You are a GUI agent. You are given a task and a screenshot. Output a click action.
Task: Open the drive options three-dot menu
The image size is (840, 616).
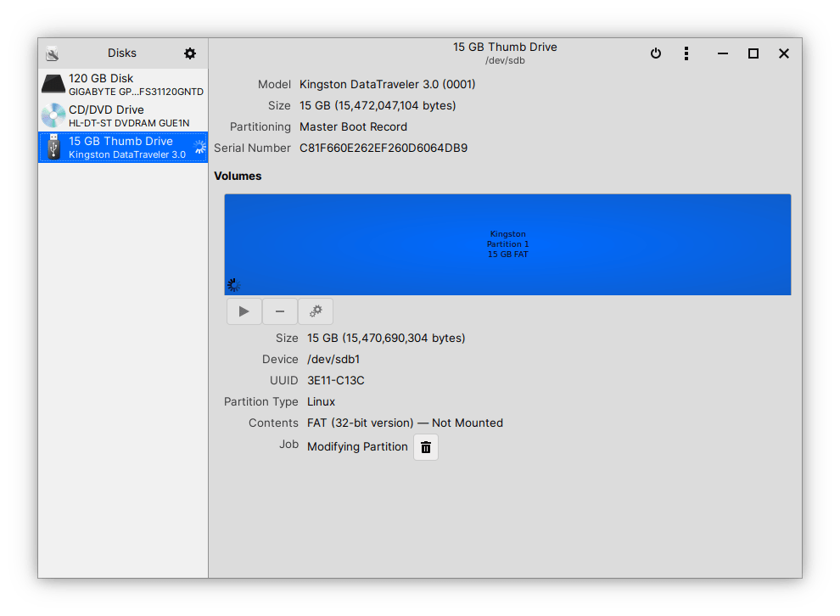click(x=686, y=53)
